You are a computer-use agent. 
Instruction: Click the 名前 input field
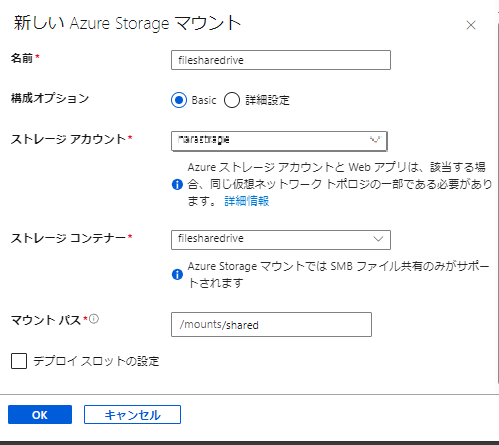point(281,60)
